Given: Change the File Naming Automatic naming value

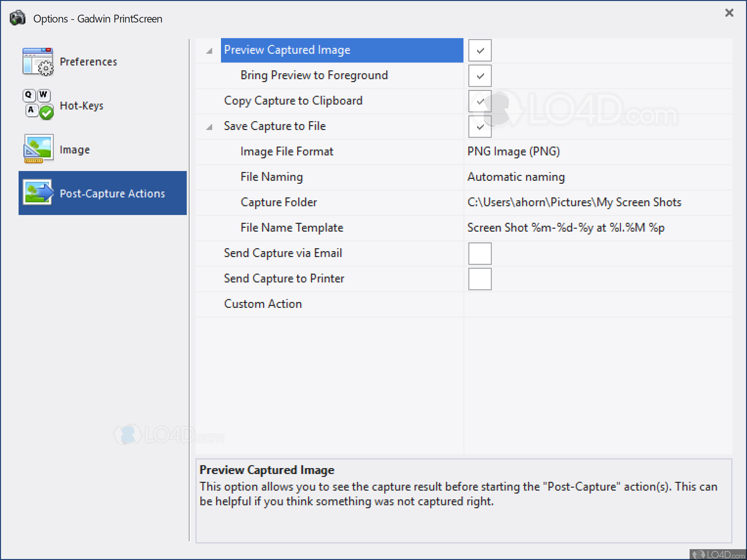Looking at the screenshot, I should click(x=516, y=177).
